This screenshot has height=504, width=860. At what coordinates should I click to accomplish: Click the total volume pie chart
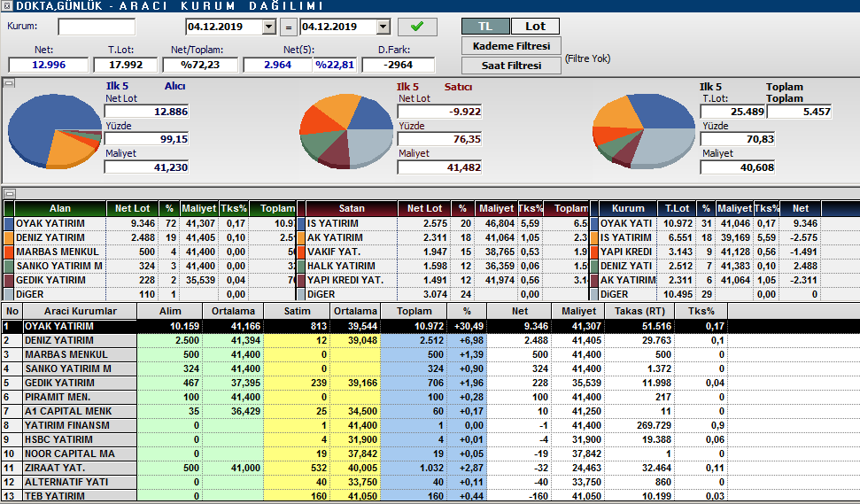[x=644, y=130]
